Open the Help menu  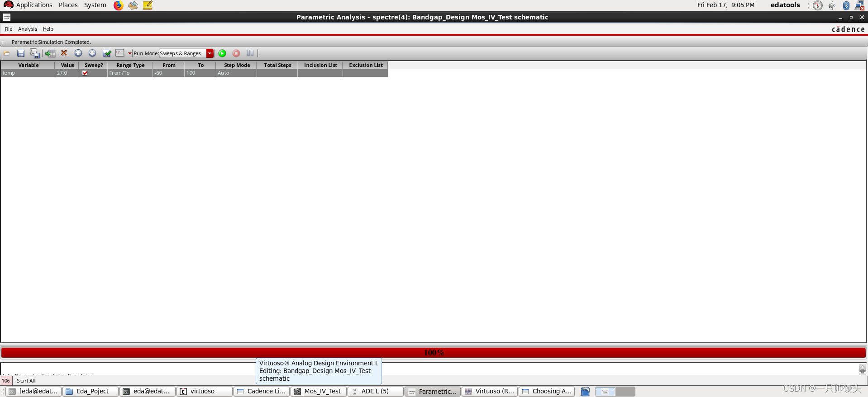pos(48,29)
